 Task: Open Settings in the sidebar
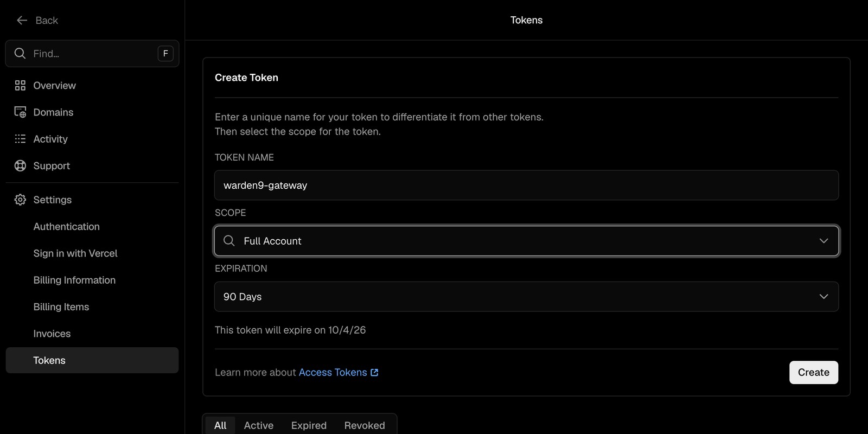coord(92,200)
